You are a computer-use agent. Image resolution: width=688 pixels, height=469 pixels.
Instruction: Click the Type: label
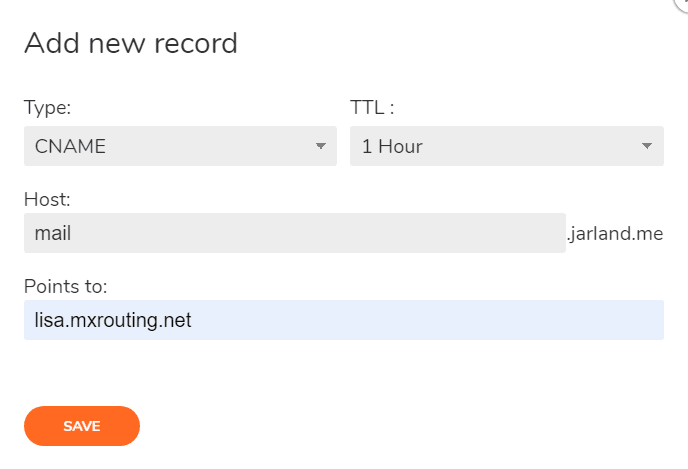pos(48,107)
